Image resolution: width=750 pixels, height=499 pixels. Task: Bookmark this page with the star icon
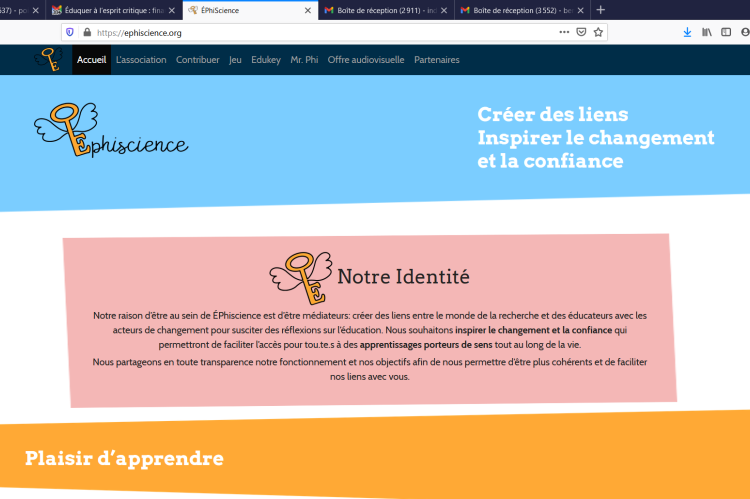click(598, 32)
